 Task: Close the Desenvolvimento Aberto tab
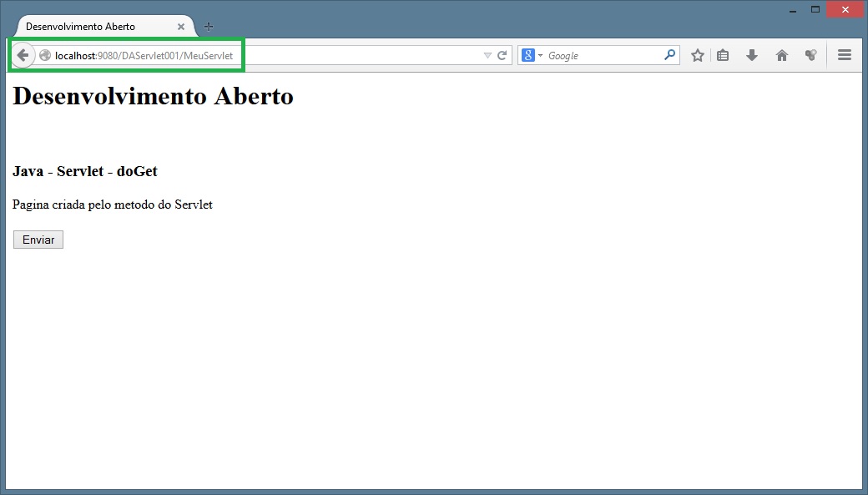(x=181, y=27)
